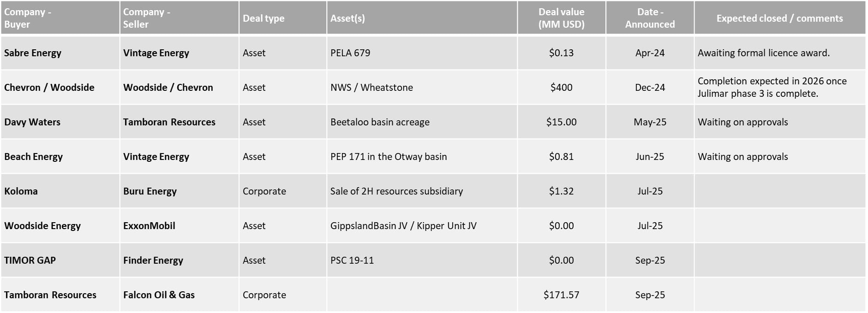Select the ExxonMobil seller cell
This screenshot has height=313, width=868.
coord(149,226)
